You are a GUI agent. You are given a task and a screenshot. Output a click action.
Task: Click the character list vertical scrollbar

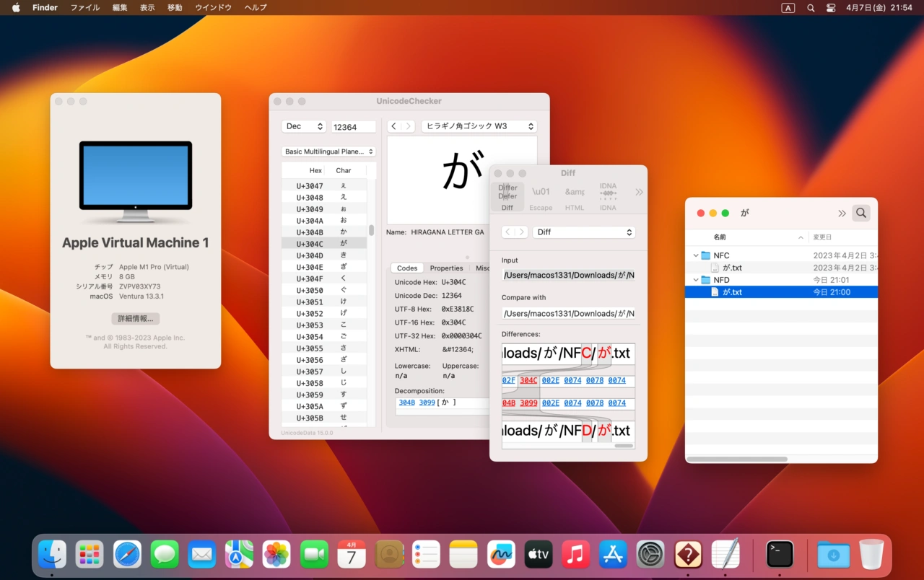coord(372,231)
